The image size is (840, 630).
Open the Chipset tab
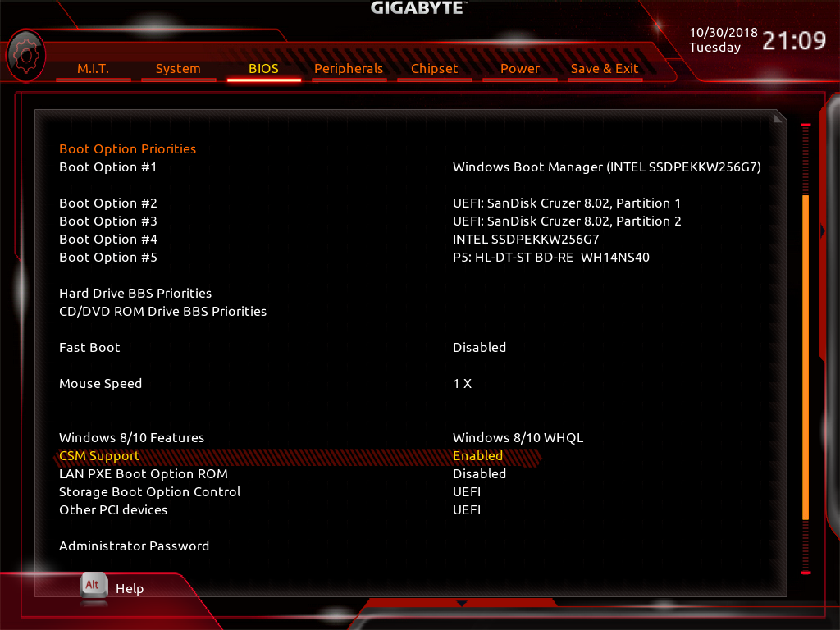(x=435, y=69)
